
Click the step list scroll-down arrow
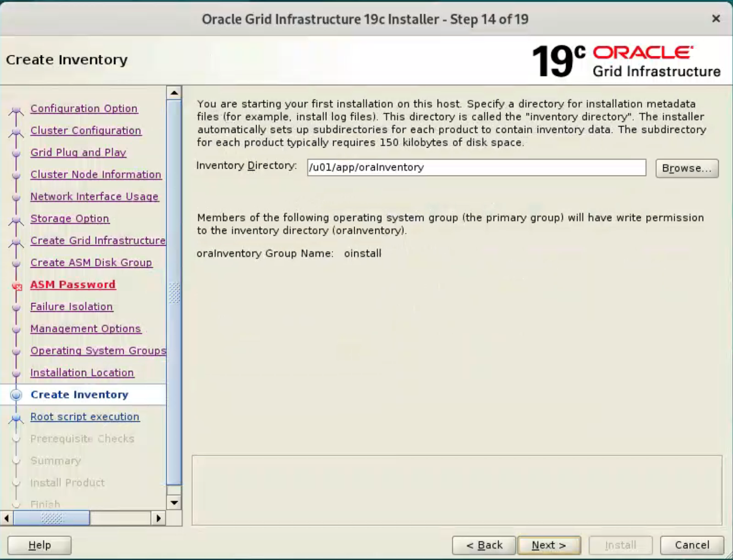[174, 503]
